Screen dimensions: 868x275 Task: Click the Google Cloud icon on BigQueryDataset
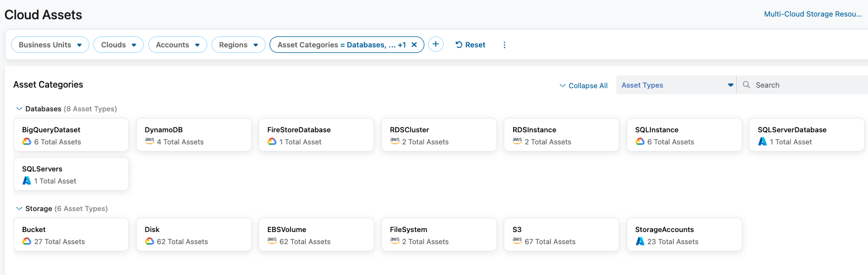(26, 142)
